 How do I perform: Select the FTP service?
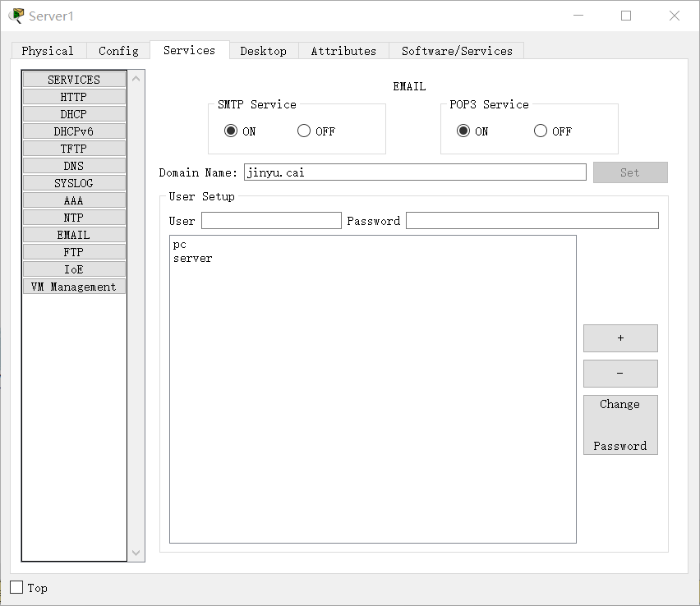pyautogui.click(x=74, y=252)
